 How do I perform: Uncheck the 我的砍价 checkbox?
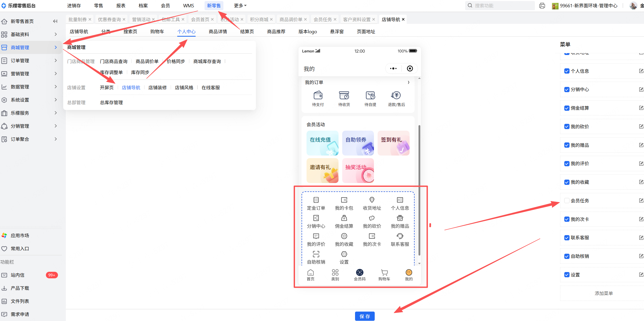567,127
